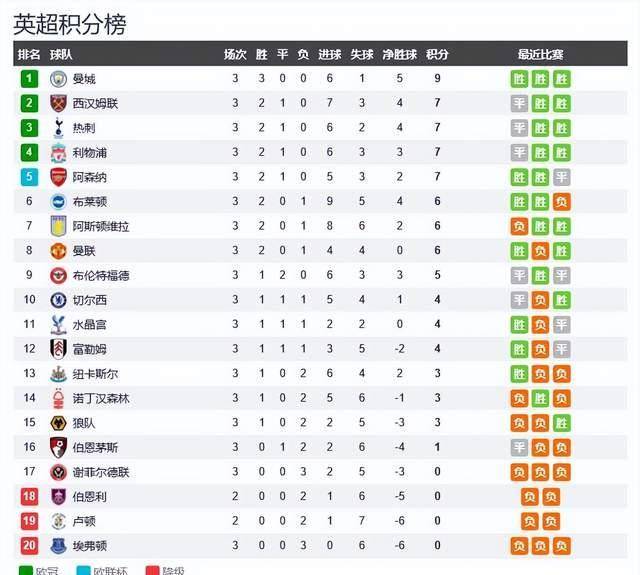Click the Liverpool club crest
Image resolution: width=640 pixels, height=575 pixels.
[x=58, y=153]
